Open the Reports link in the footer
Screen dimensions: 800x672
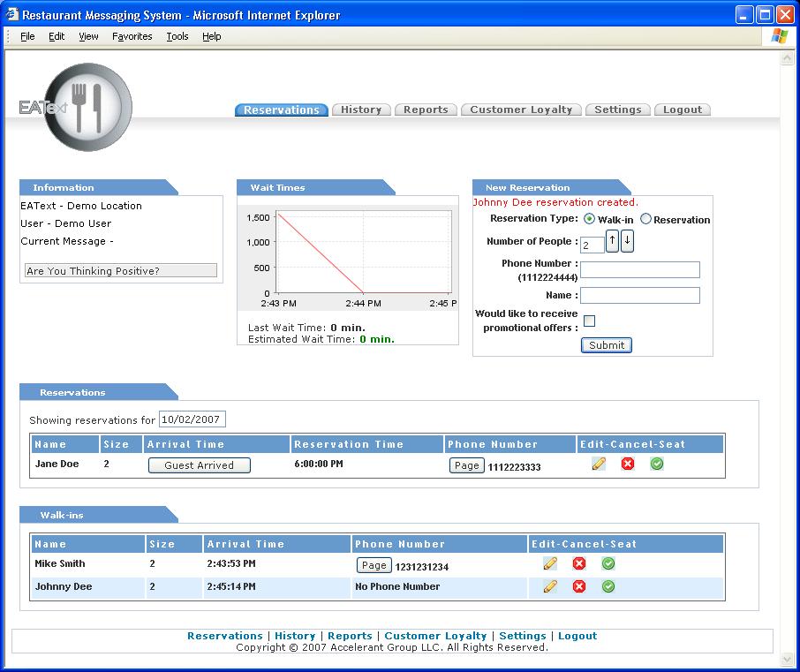point(350,636)
